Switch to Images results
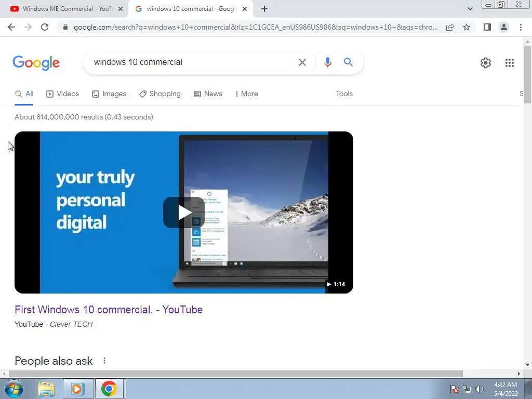This screenshot has height=399, width=532. coord(109,94)
